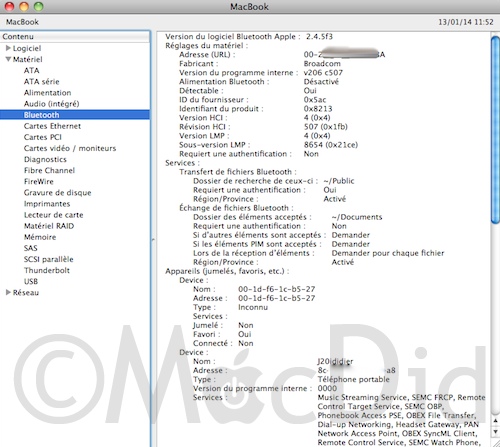
Task: Click Téléphone portable device type
Action: (x=353, y=379)
